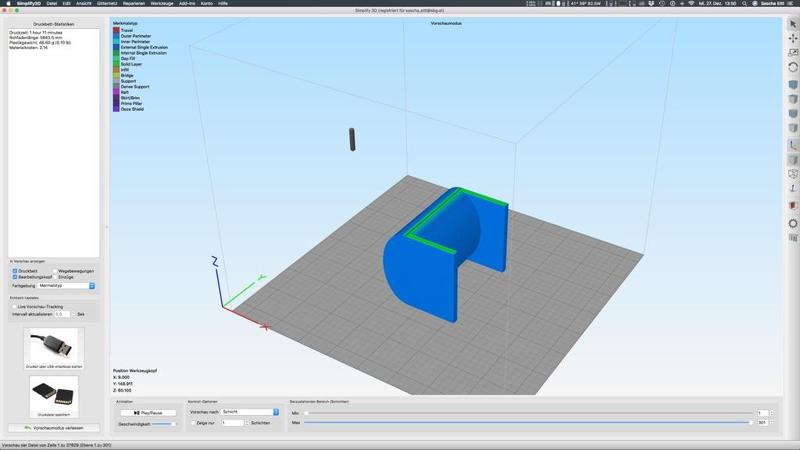Adjust the Geschwindigkeit speed slider
Screen dimensions: 800x450
point(163,424)
